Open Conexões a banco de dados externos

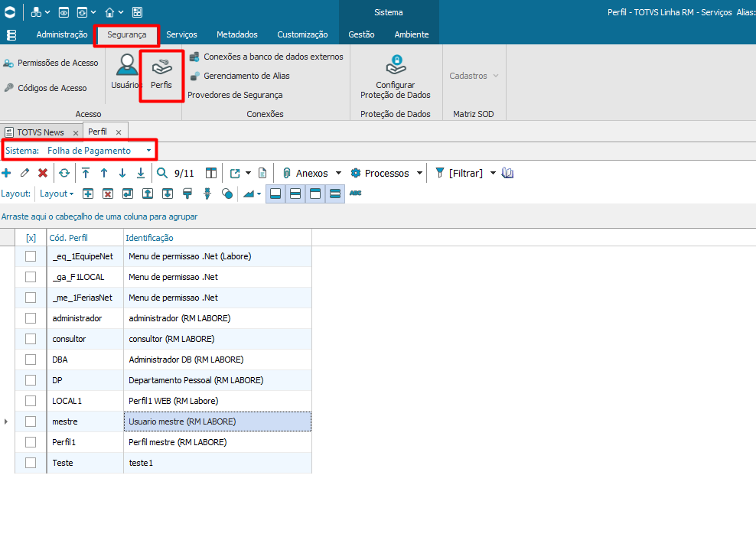tap(266, 57)
